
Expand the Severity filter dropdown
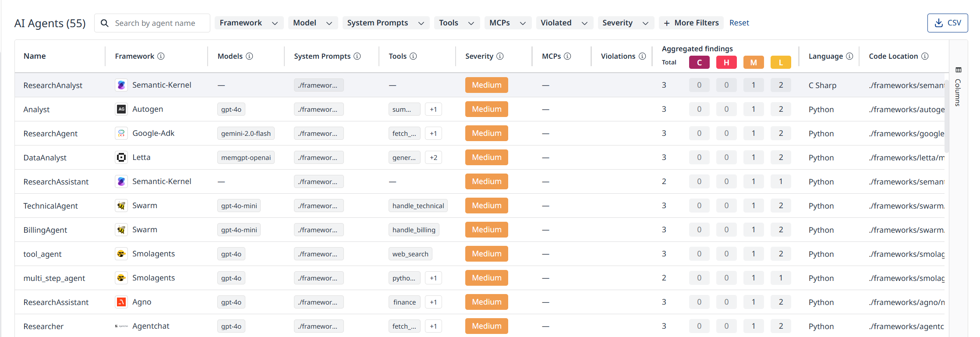click(x=626, y=23)
